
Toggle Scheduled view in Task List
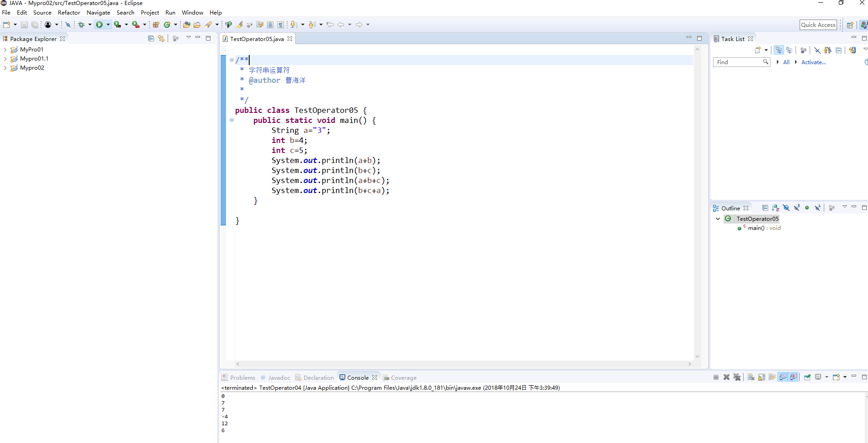790,51
